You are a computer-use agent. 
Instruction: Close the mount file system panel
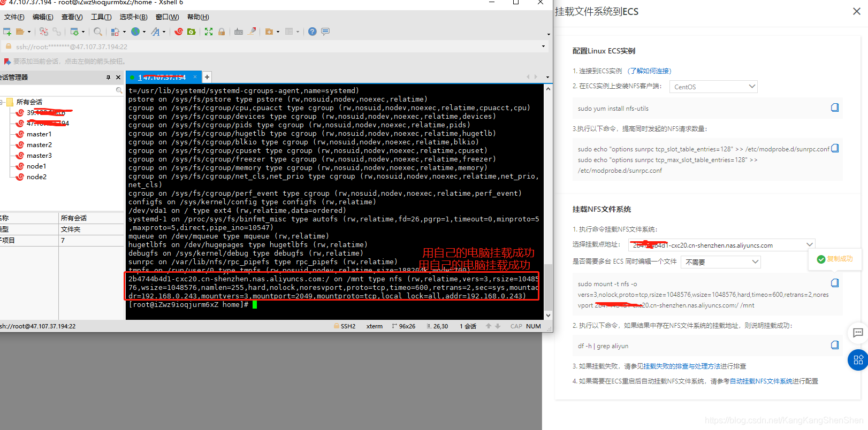[x=857, y=11]
